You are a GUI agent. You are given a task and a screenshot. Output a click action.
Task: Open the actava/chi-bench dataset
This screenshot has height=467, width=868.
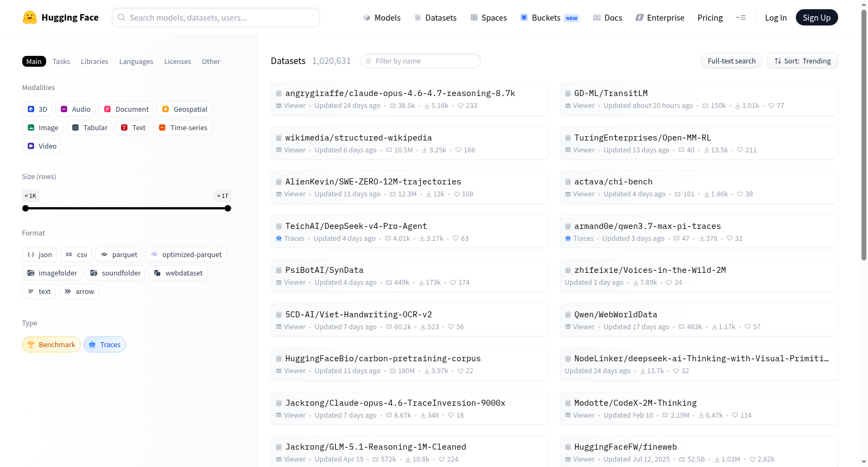[x=699, y=187]
